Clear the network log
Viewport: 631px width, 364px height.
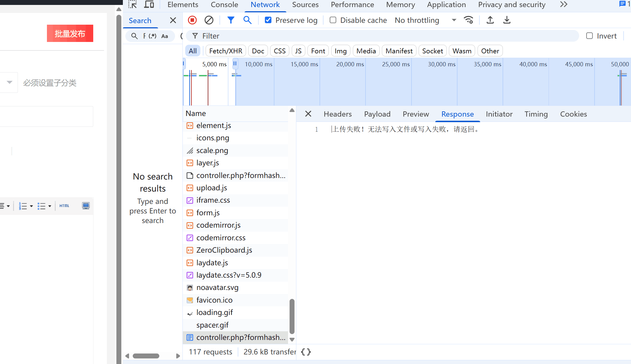[x=209, y=20]
